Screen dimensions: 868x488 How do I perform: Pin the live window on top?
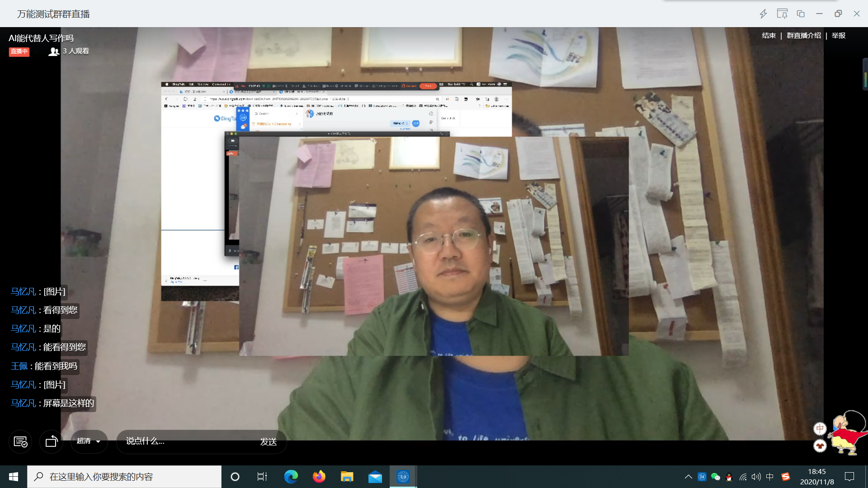(x=782, y=14)
